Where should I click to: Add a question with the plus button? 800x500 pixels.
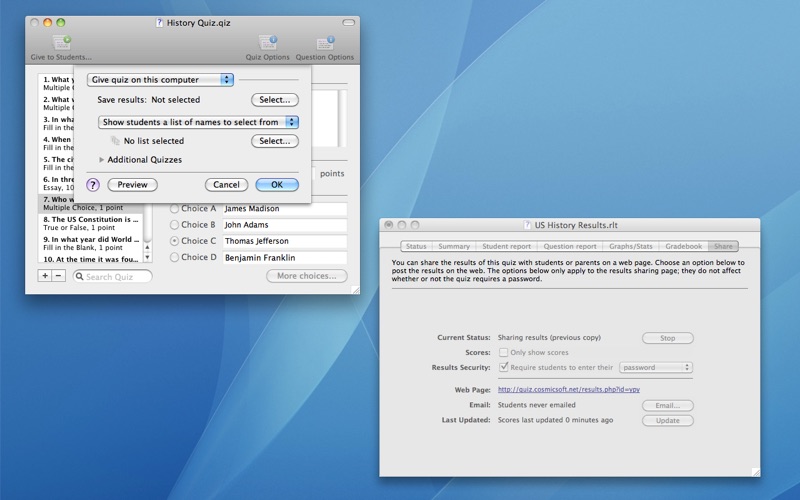(x=44, y=276)
